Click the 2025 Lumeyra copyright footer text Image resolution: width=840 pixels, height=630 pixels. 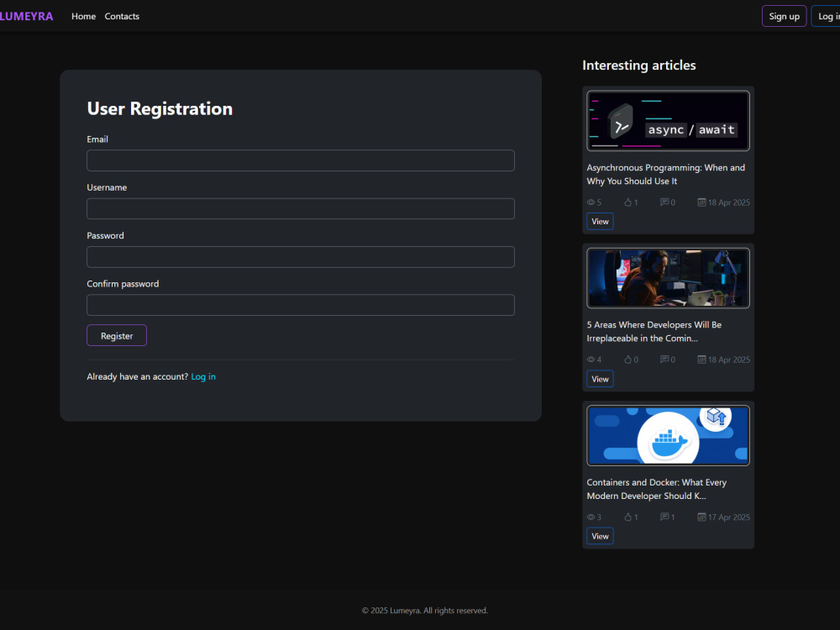[x=425, y=611]
